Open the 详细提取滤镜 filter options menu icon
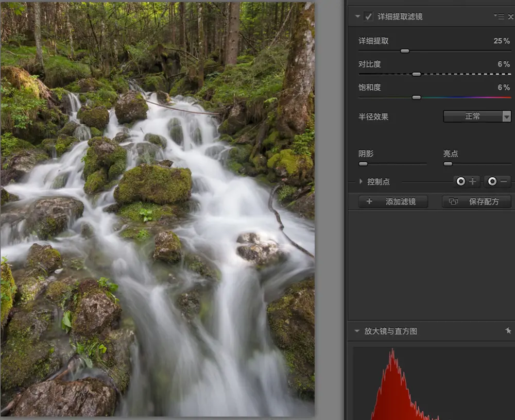This screenshot has width=515, height=420. click(x=499, y=16)
